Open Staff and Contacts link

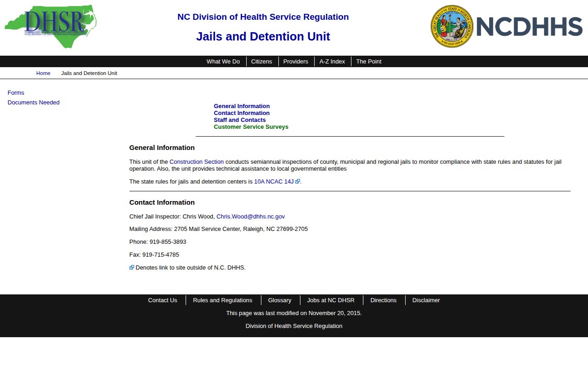(240, 120)
